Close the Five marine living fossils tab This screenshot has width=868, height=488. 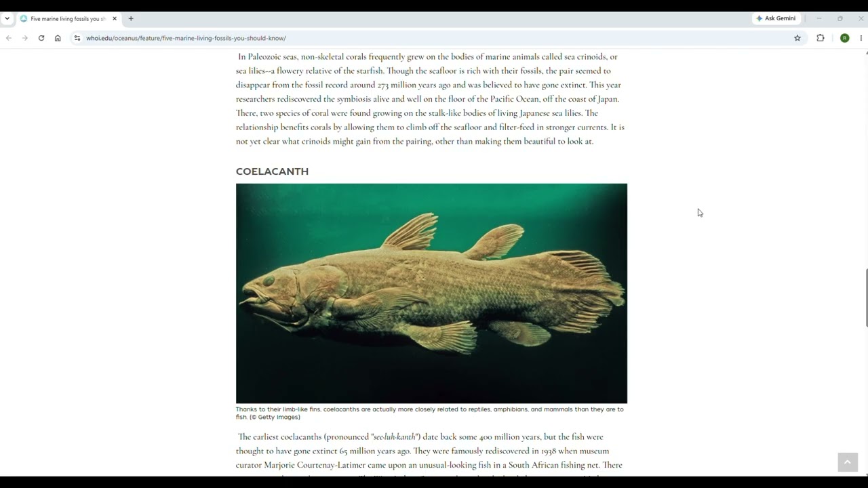coord(115,18)
